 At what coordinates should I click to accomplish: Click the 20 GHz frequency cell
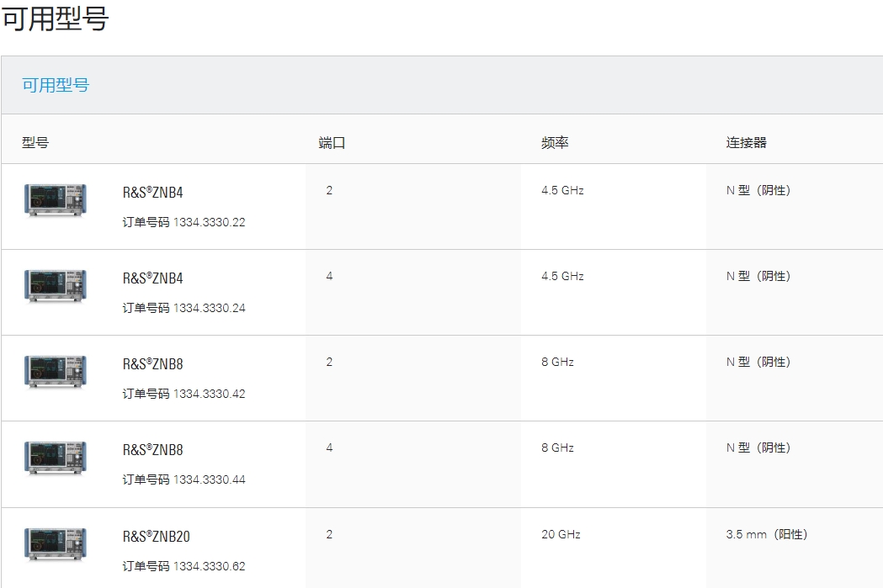(x=561, y=534)
